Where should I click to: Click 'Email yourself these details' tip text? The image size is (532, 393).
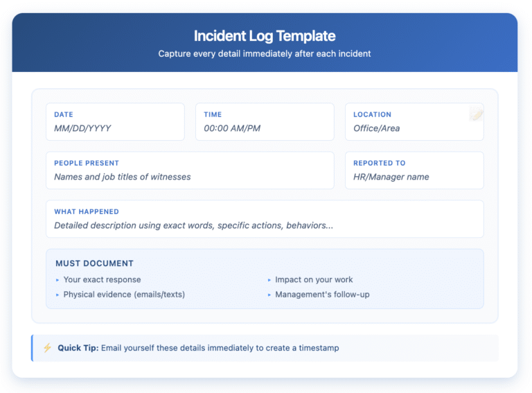pyautogui.click(x=220, y=348)
